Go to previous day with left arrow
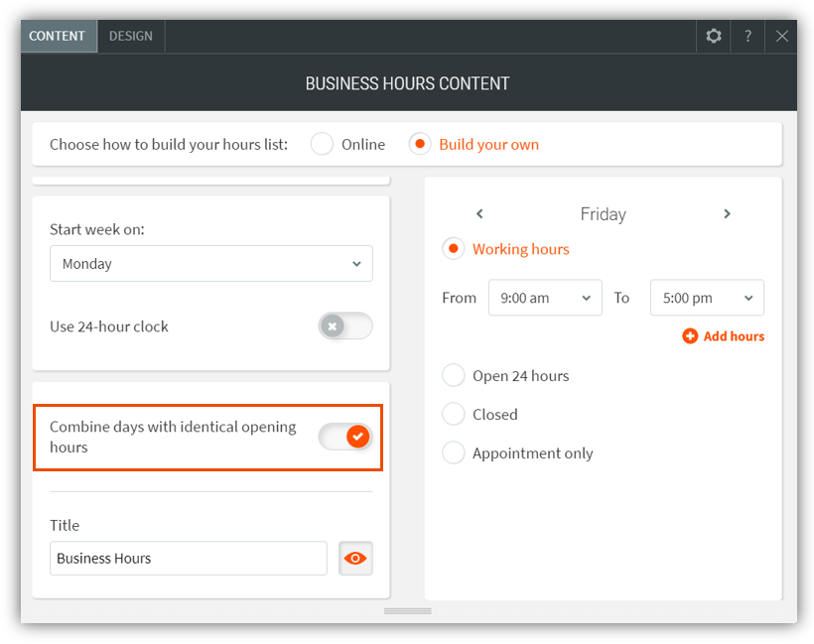This screenshot has height=644, width=814. click(x=479, y=214)
